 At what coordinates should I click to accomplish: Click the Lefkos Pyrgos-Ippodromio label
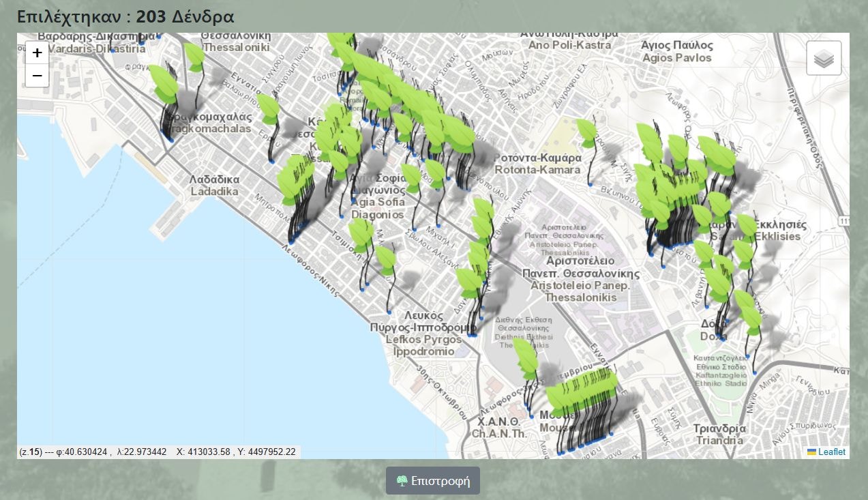click(x=423, y=334)
